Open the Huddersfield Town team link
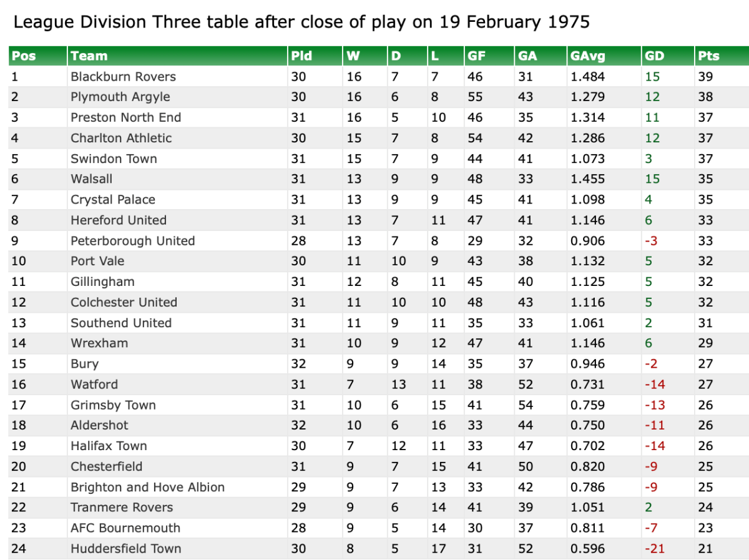The height and width of the screenshot is (560, 749). click(x=125, y=549)
